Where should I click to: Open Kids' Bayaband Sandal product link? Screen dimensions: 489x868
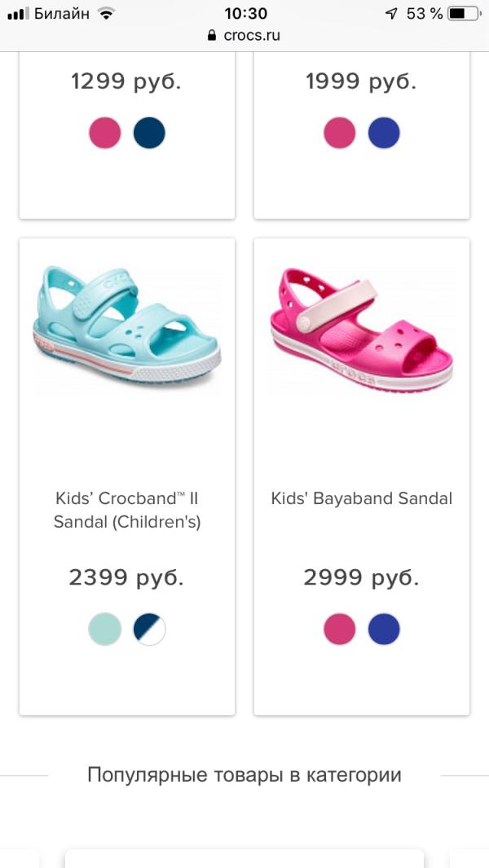point(362,498)
